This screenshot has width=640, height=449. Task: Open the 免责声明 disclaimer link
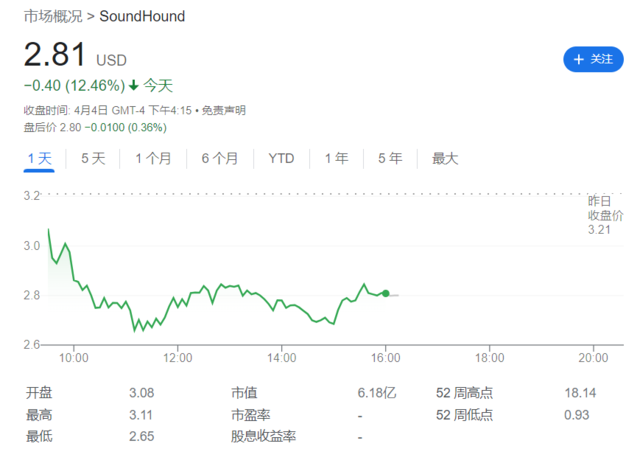click(223, 111)
